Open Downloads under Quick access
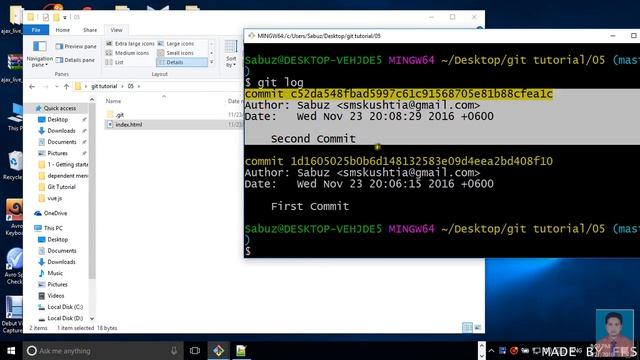The height and width of the screenshot is (360, 640). 61,131
